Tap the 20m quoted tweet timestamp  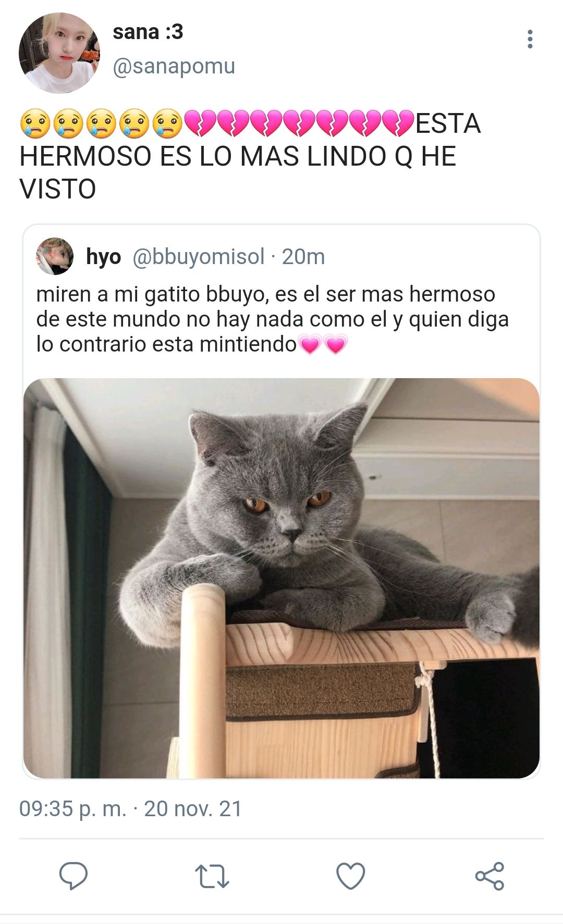coord(303,257)
